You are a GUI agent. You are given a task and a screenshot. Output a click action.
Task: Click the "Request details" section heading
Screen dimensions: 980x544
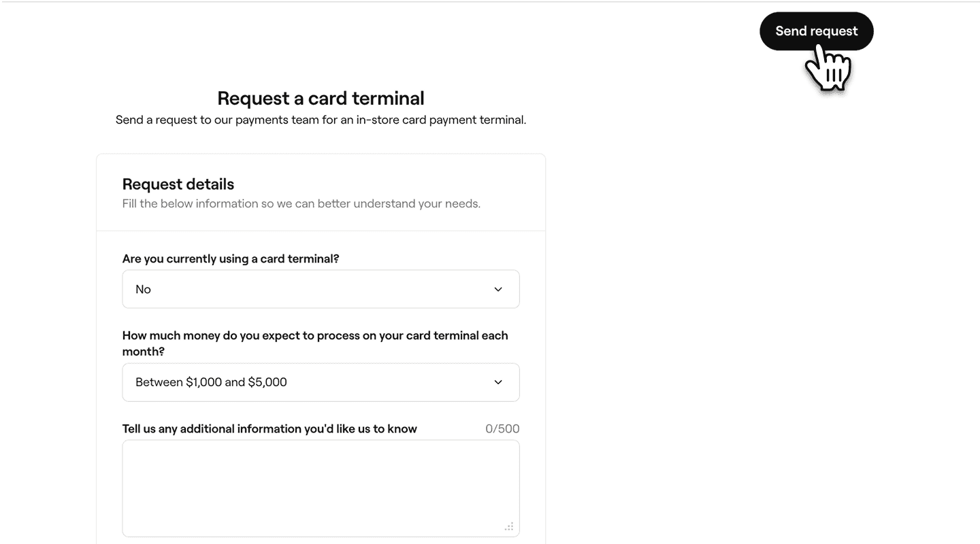(178, 184)
